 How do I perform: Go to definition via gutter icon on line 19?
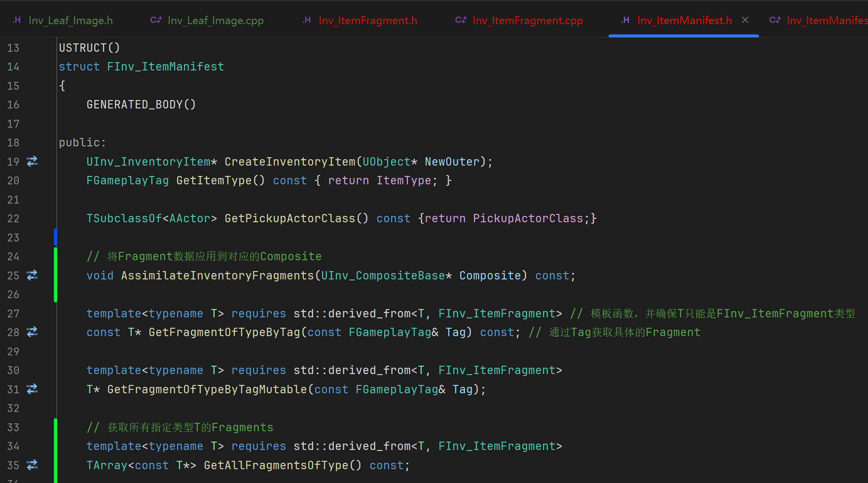pos(32,161)
